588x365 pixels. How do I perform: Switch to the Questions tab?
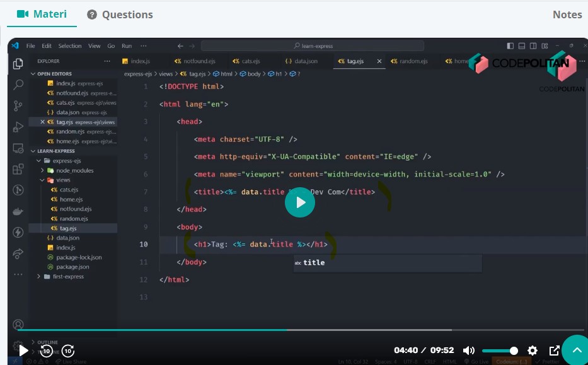tap(120, 14)
